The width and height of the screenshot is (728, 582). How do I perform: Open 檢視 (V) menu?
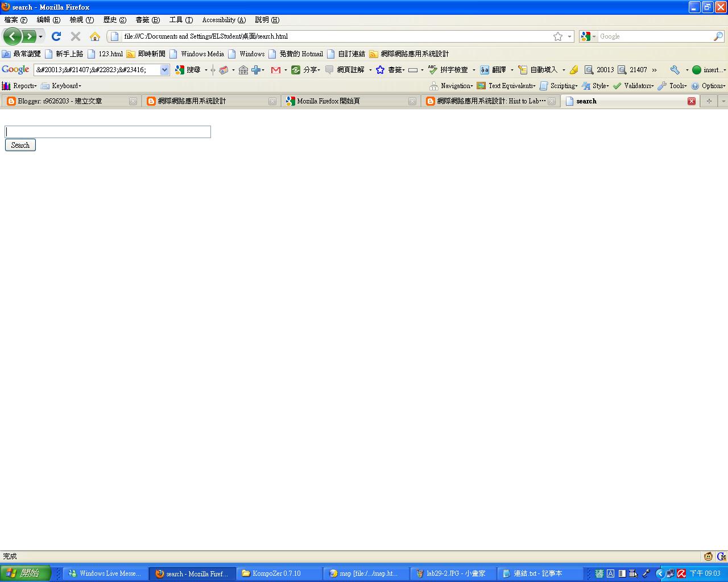pos(81,20)
